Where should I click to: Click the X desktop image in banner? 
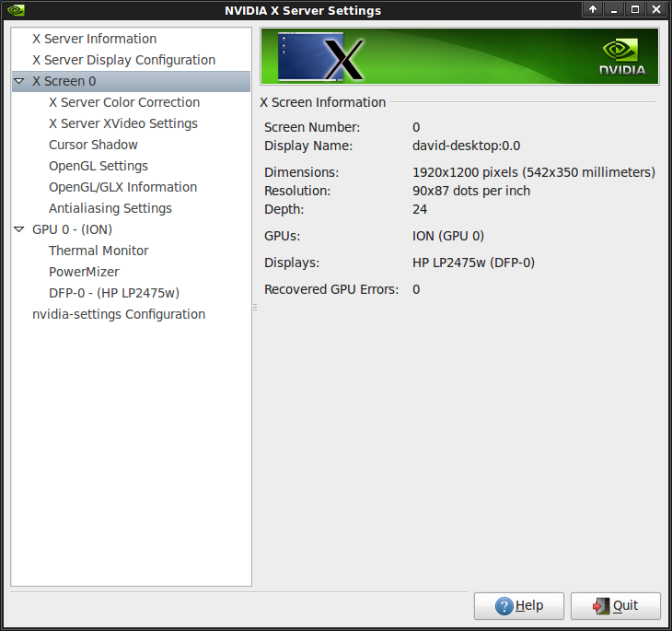tap(320, 56)
